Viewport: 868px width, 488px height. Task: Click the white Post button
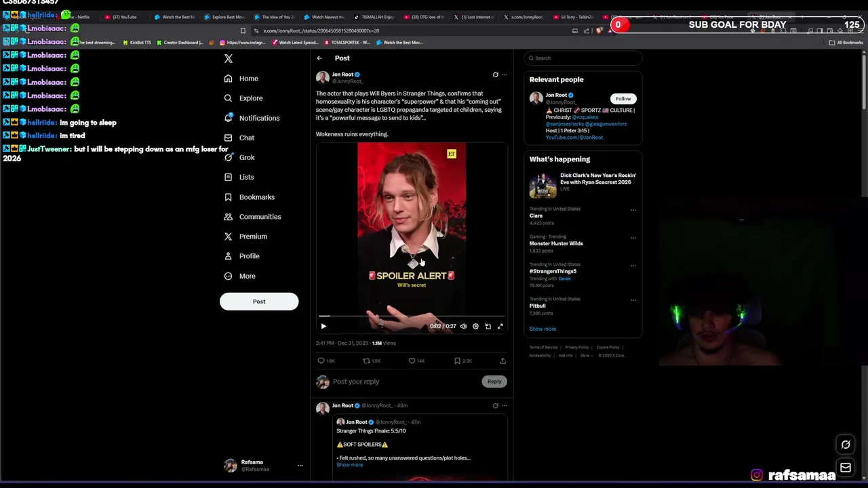pyautogui.click(x=259, y=302)
